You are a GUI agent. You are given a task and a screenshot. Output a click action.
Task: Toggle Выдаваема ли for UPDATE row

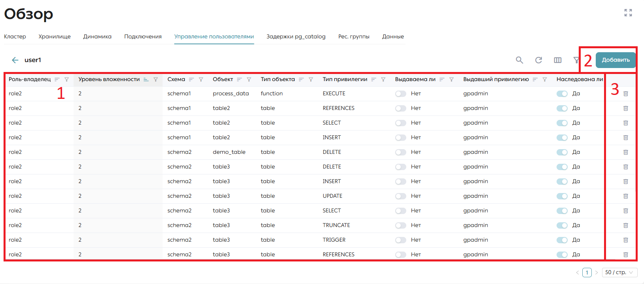tap(401, 196)
